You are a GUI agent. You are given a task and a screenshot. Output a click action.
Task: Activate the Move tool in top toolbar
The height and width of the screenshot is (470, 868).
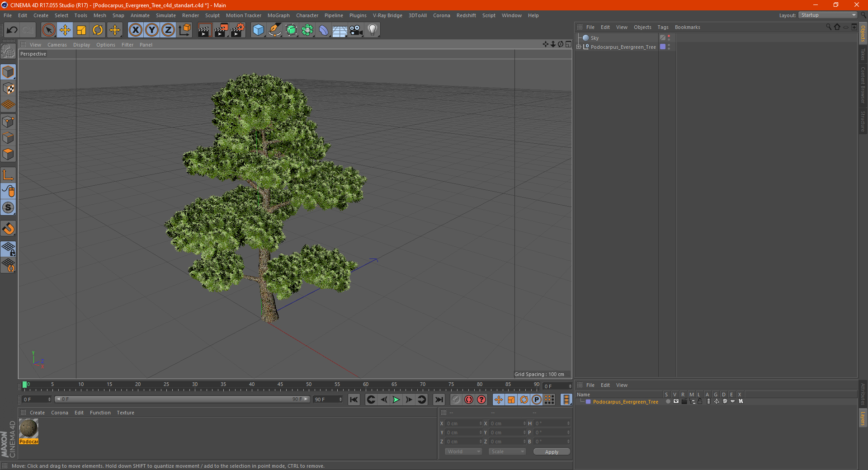point(65,30)
